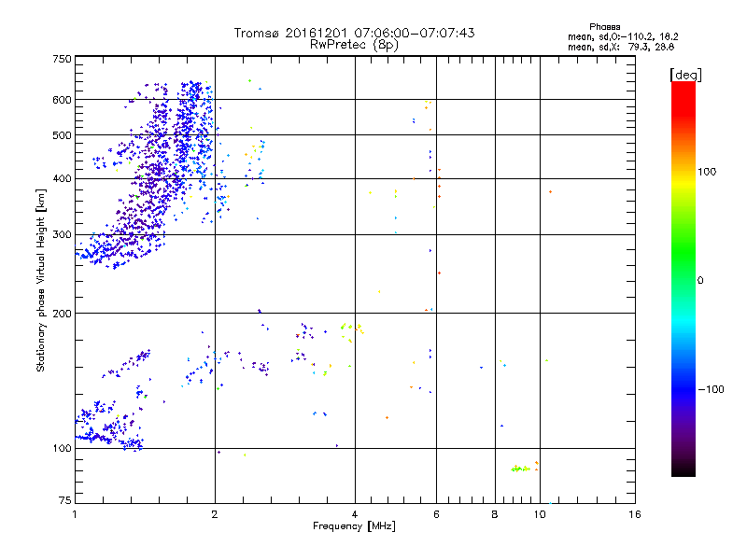The width and height of the screenshot is (747, 560).
Task: Select the 'mean, sd,O:-110.2, 18.2' statistics line
Action: [623, 36]
